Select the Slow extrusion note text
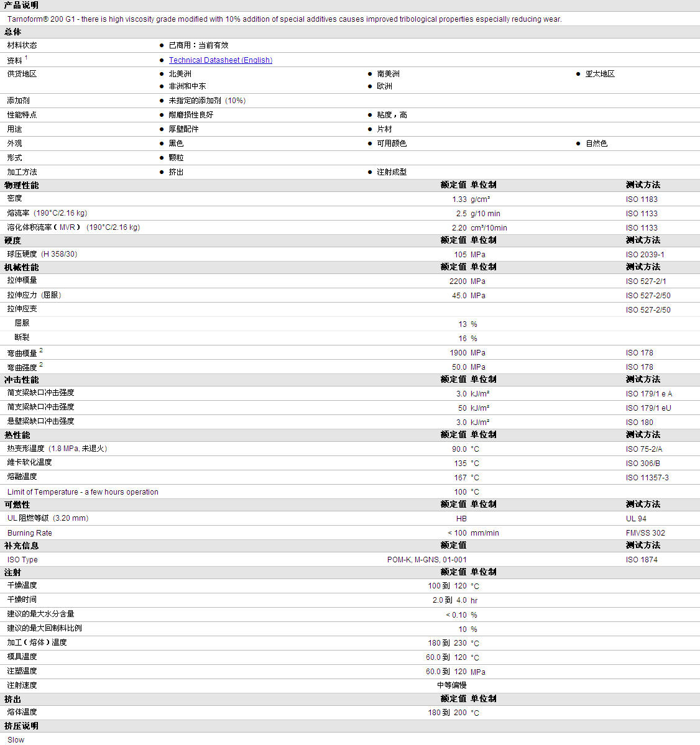Screen dimensions: 700x745 pyautogui.click(x=16, y=740)
